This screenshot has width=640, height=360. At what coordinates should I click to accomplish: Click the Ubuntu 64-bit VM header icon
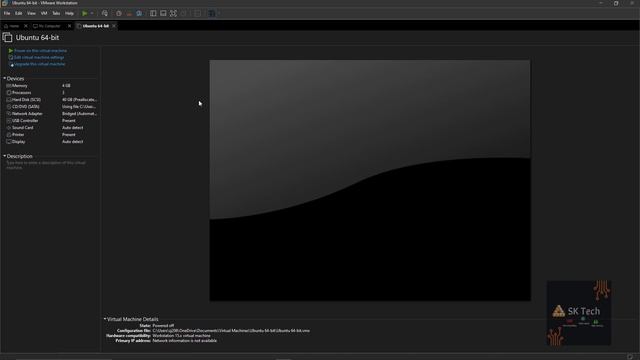point(7,38)
